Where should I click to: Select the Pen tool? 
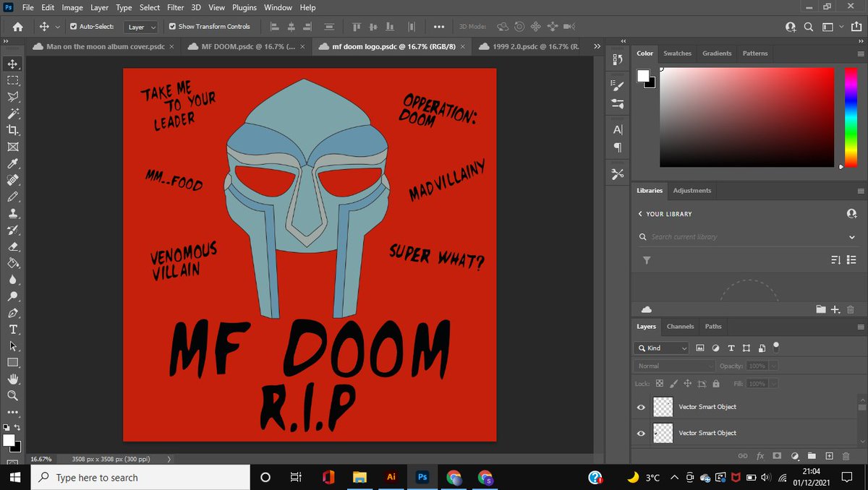[13, 313]
